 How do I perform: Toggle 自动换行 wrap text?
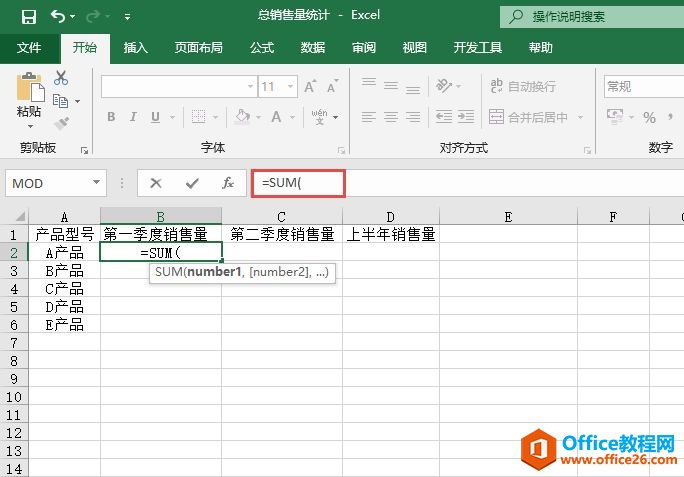coord(523,86)
